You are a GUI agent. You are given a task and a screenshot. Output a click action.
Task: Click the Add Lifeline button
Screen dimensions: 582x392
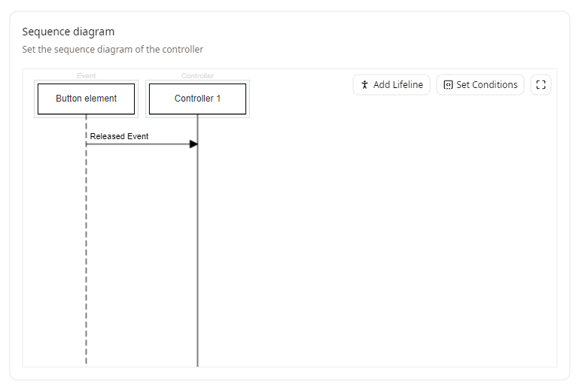[392, 85]
